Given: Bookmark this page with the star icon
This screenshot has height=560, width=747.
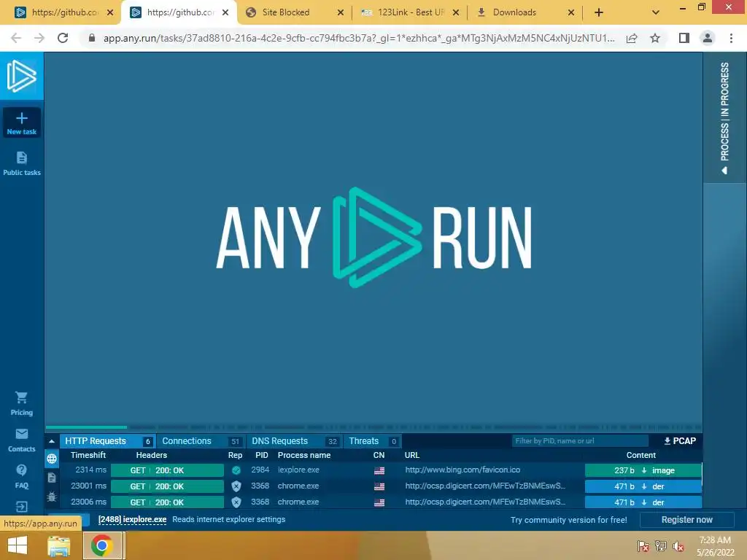Looking at the screenshot, I should (655, 38).
